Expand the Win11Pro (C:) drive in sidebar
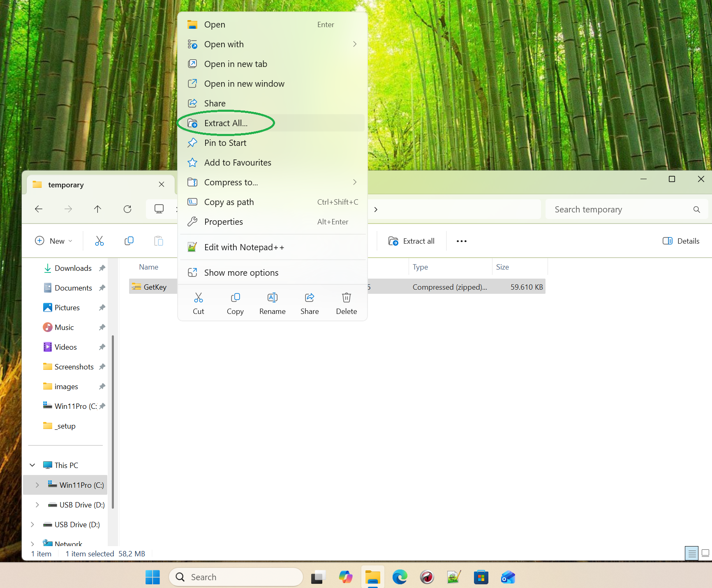Image resolution: width=712 pixels, height=588 pixels. 37,485
